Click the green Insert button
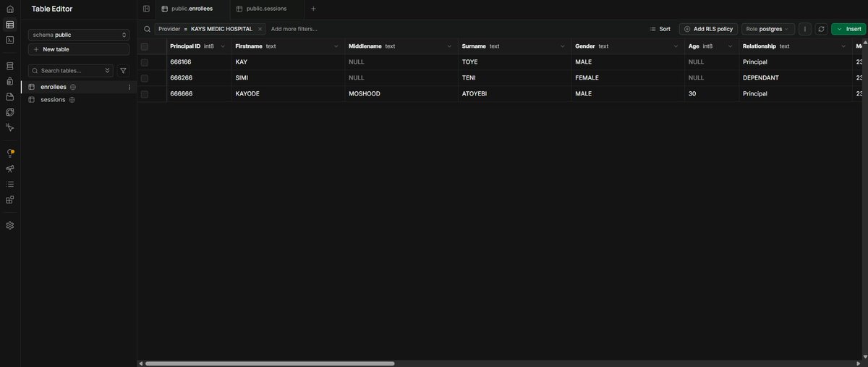 click(848, 29)
